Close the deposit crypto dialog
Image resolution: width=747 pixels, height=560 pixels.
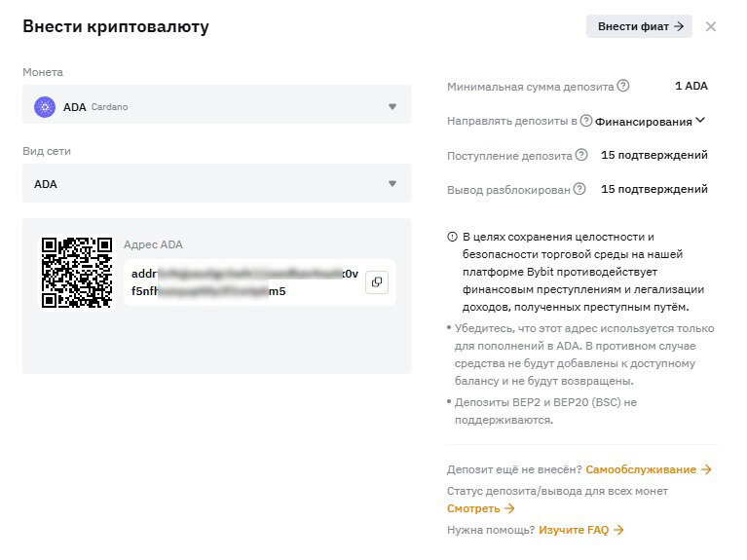coord(711,26)
